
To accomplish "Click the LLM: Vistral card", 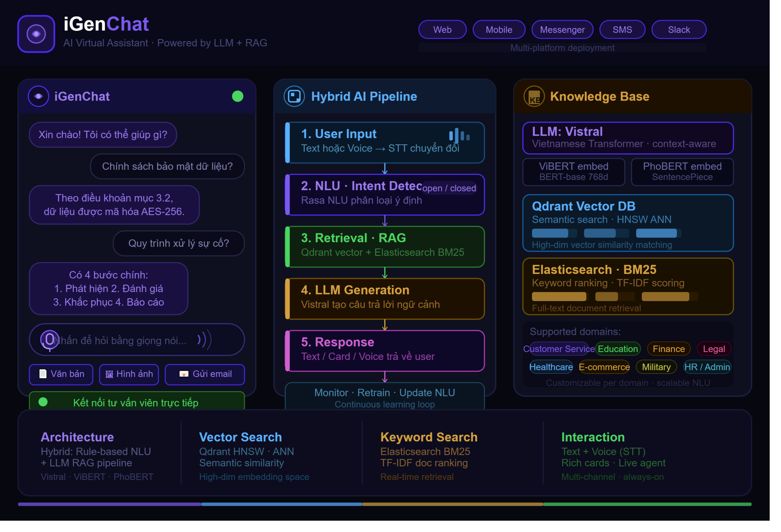I will tap(628, 138).
